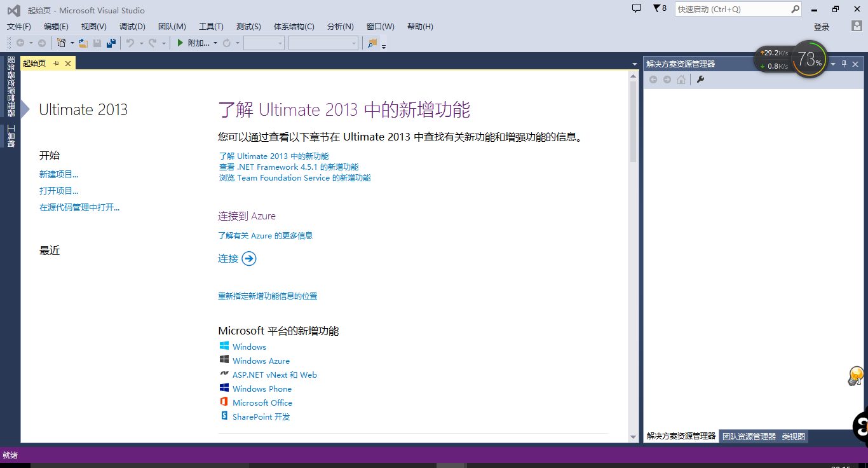Click the magnifier in Quick Launch

(795, 9)
